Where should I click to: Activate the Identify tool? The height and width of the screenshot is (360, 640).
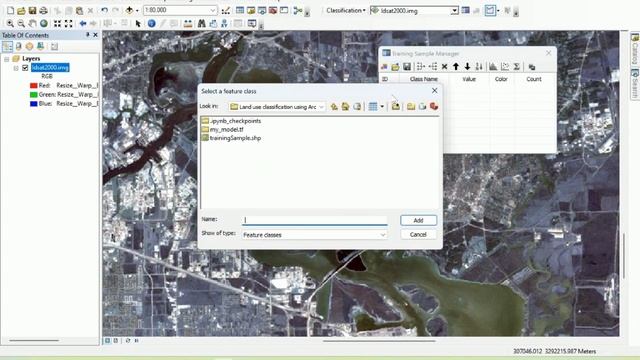151,24
